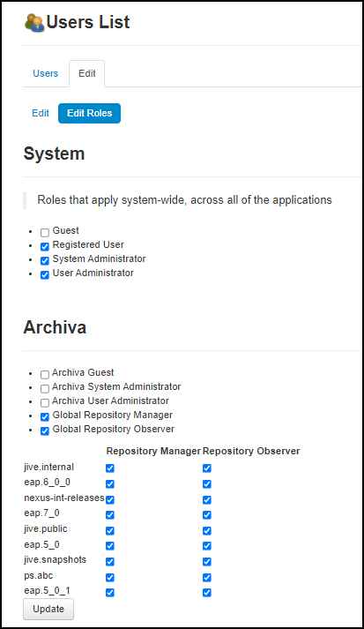
Task: Uncheck Global Repository Manager
Action: coord(45,416)
